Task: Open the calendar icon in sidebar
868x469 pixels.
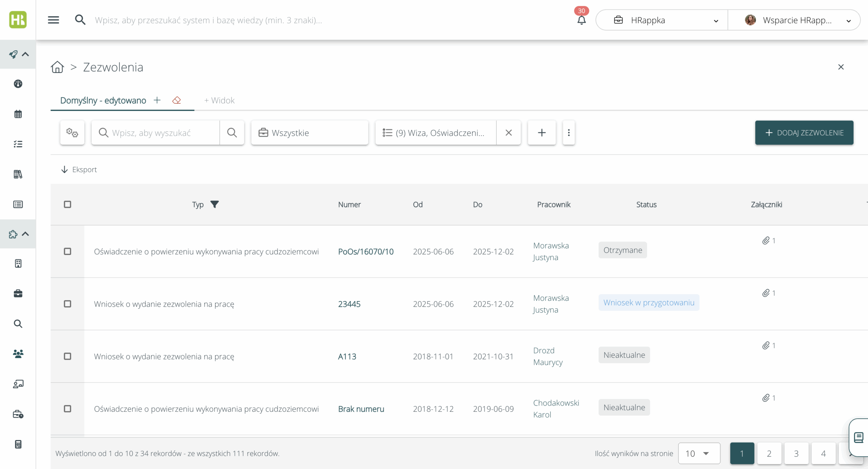Action: click(18, 114)
